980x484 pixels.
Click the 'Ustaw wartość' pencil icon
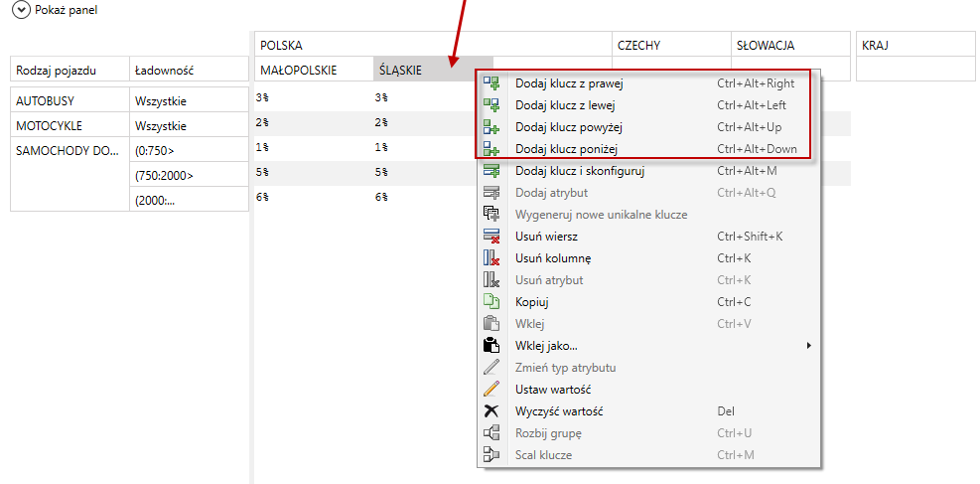coord(491,389)
